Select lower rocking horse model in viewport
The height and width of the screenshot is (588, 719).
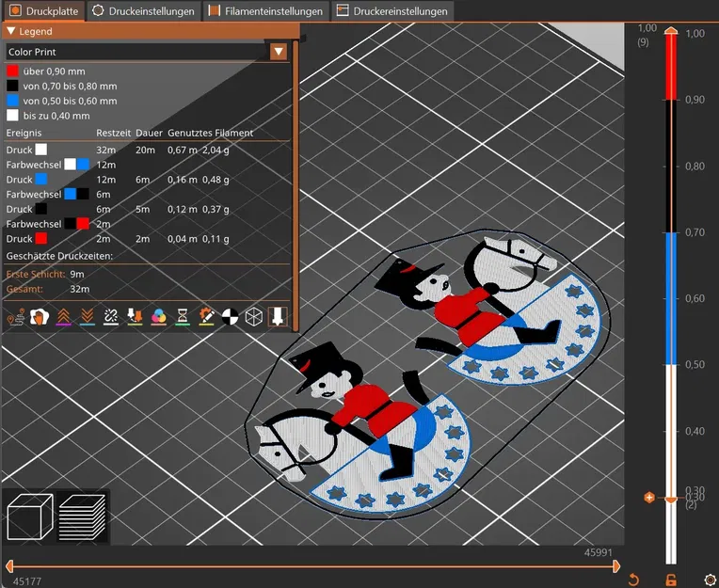click(x=362, y=428)
